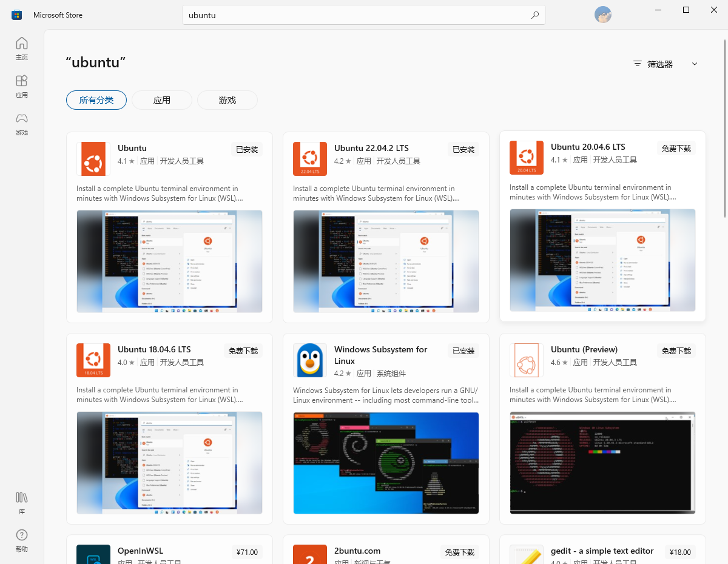This screenshot has height=564, width=728.
Task: Open the Microsoft Store home page
Action: point(21,47)
